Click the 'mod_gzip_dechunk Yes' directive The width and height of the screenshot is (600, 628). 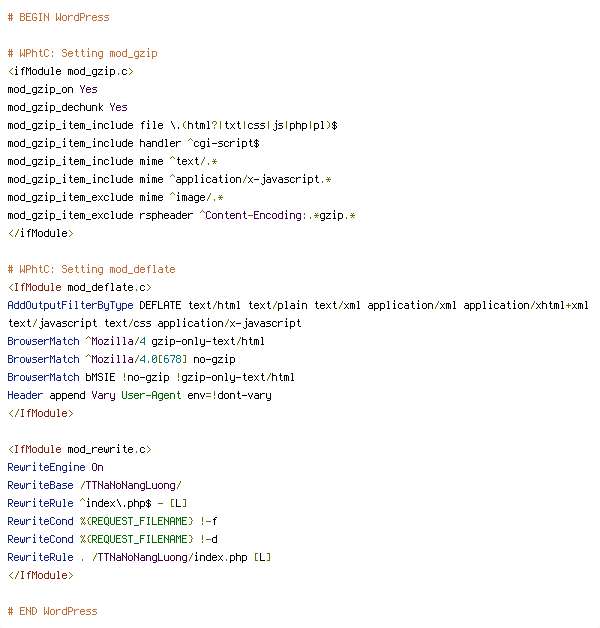click(67, 107)
